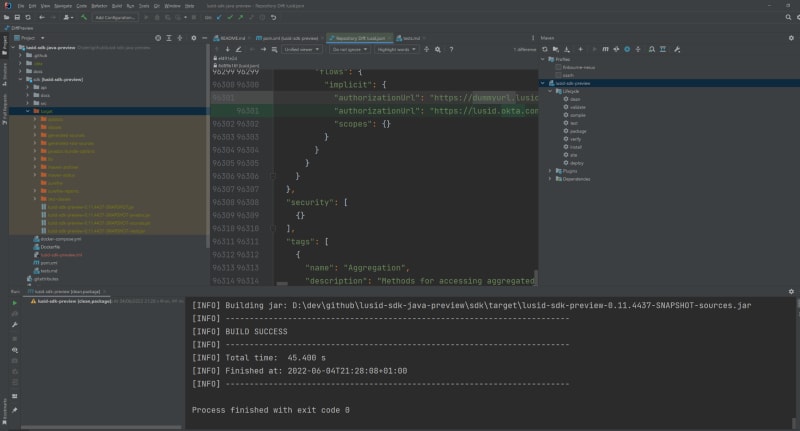Click the Maven execute goal 'm' icon
Image resolution: width=800 pixels, height=431 pixels.
point(605,49)
